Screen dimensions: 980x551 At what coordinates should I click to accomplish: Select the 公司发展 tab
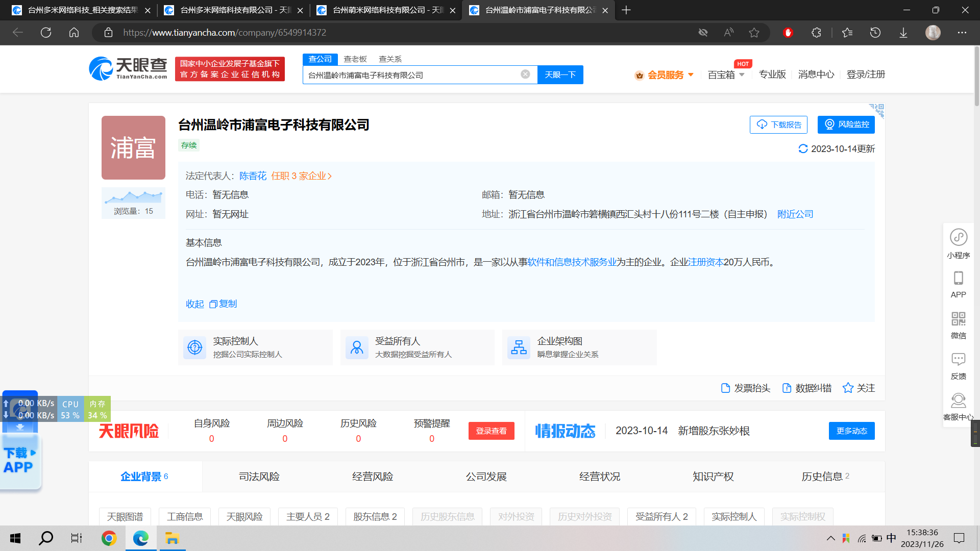point(486,477)
